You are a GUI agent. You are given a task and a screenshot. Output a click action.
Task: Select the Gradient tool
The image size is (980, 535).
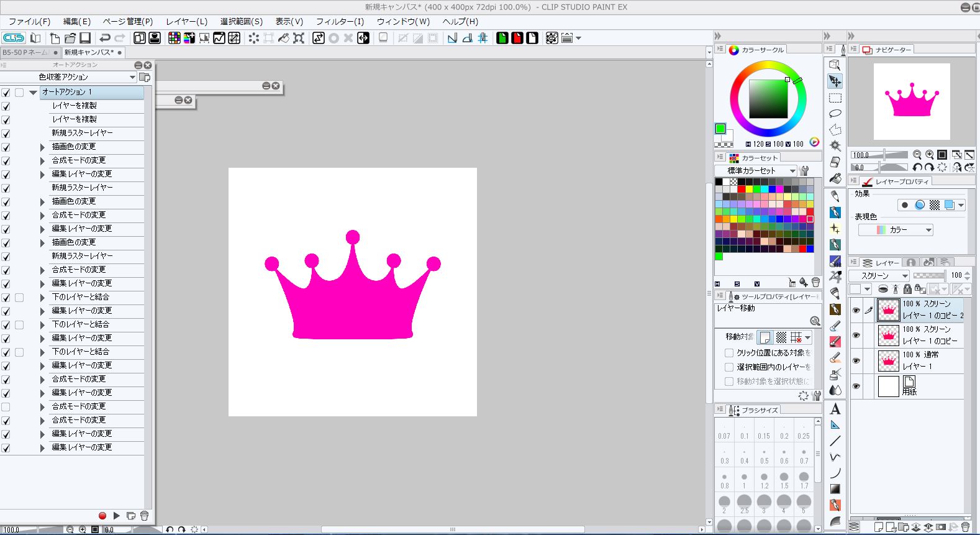click(835, 489)
